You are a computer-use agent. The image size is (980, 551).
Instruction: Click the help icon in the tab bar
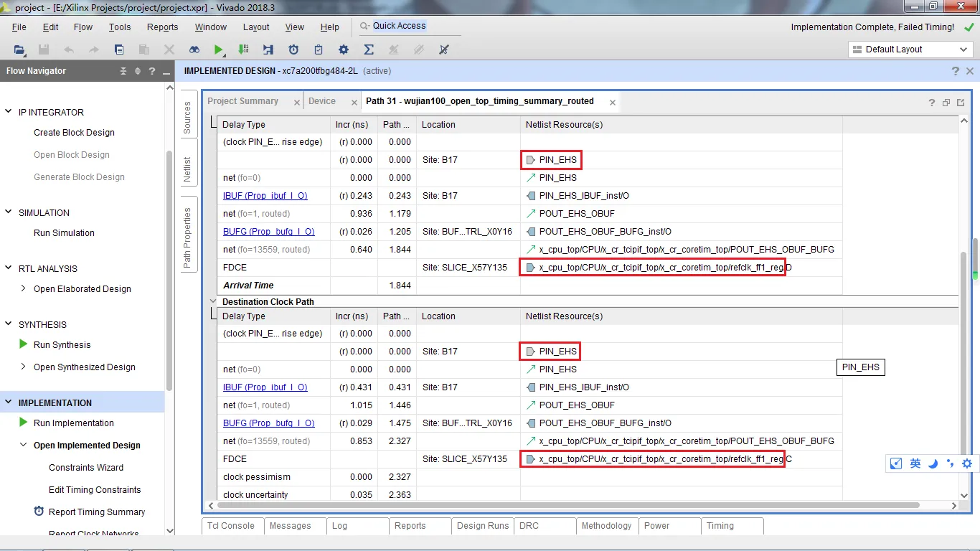click(932, 103)
